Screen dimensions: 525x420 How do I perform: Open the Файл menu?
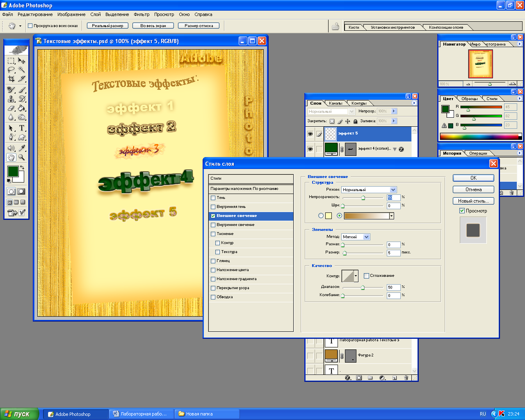click(x=7, y=14)
